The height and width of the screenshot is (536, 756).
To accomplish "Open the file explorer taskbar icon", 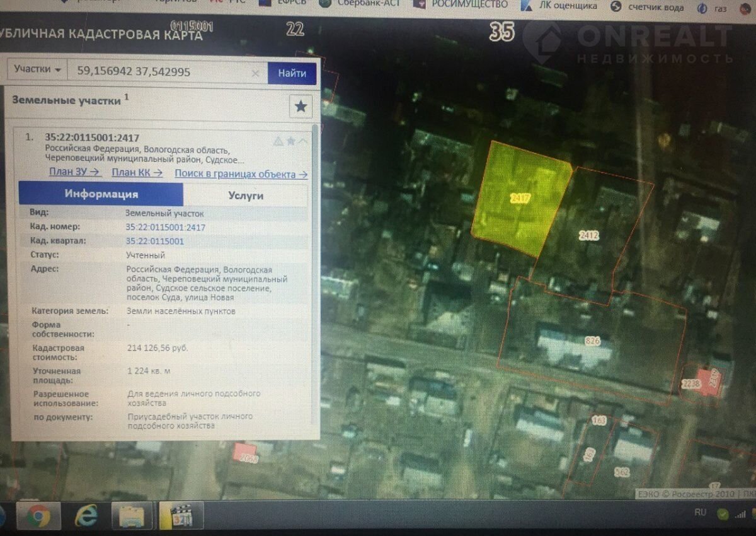I will [132, 516].
